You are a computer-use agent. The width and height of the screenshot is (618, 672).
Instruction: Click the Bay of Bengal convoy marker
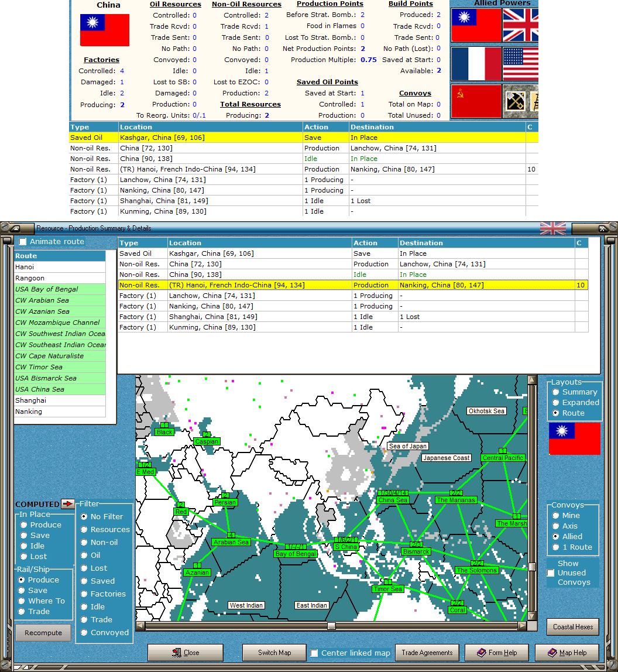296,554
